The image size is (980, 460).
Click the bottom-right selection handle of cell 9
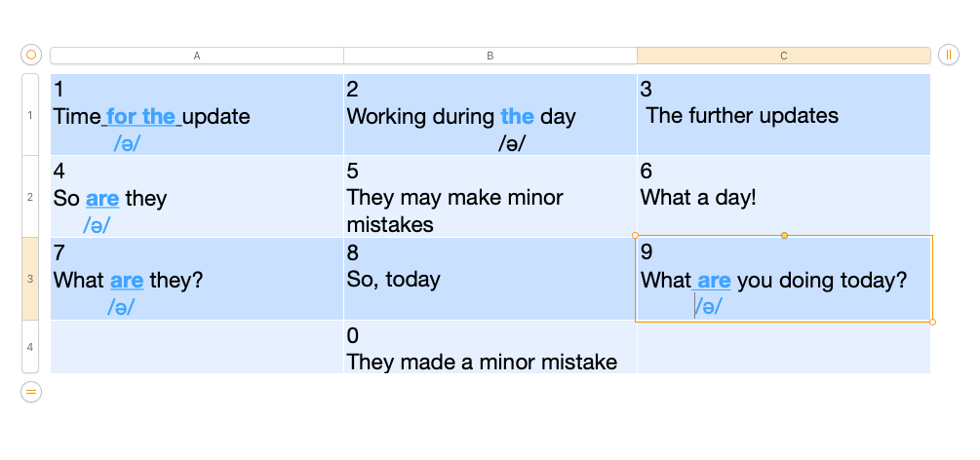click(932, 322)
